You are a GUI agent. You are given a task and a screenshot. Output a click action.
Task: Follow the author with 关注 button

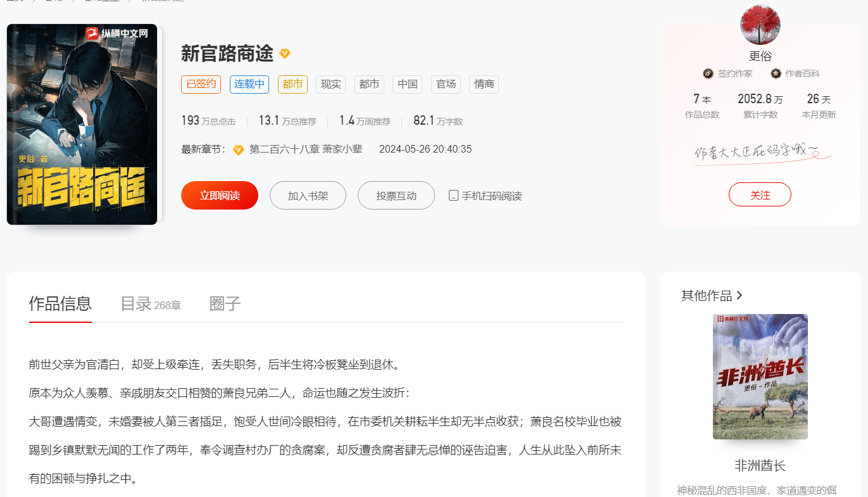point(760,195)
